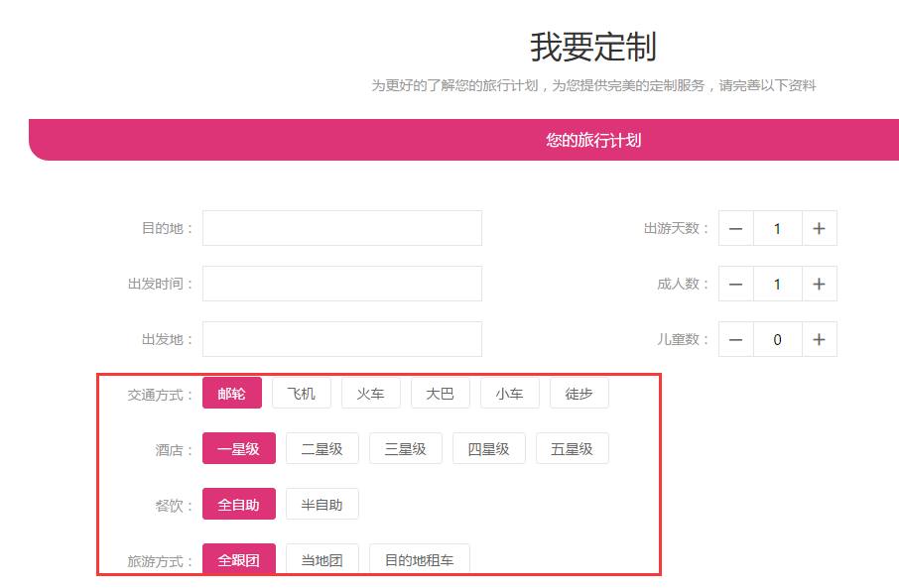Click the 目的地 input field
The height and width of the screenshot is (588, 899).
coord(341,228)
